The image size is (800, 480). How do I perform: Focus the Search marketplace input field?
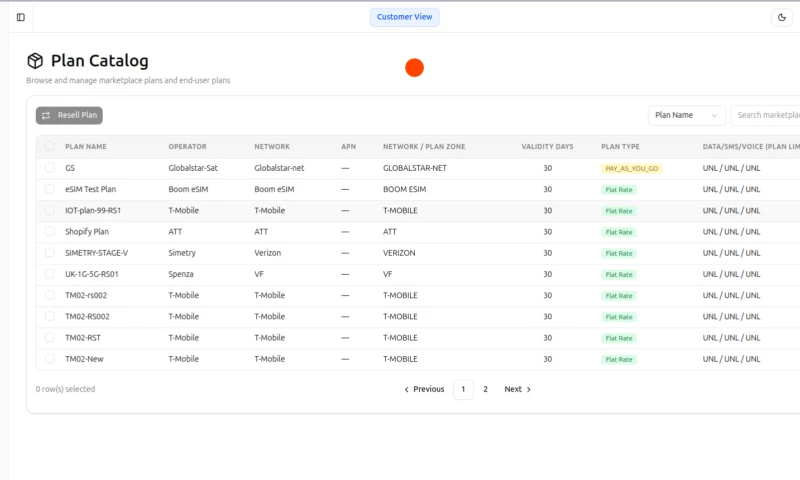pos(767,115)
